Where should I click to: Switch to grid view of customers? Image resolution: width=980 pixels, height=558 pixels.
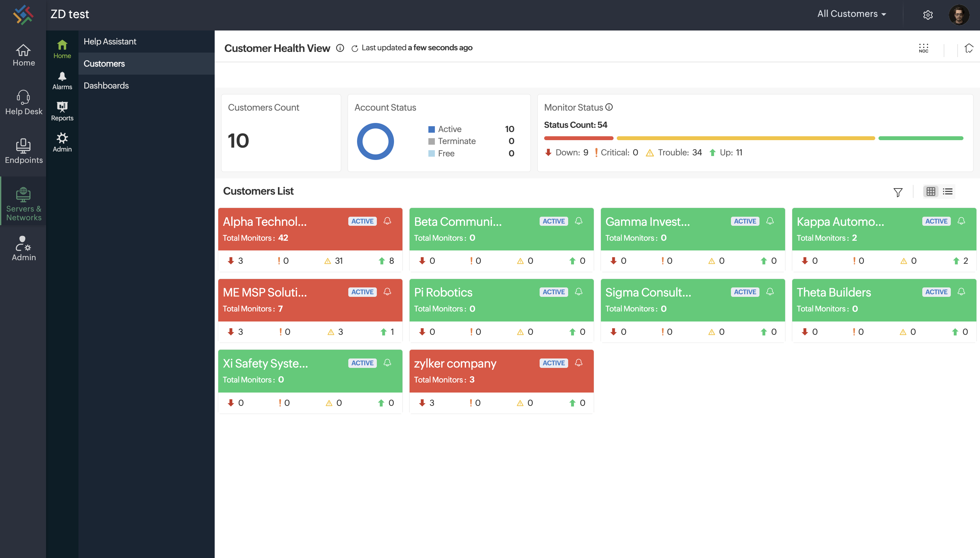click(x=931, y=191)
